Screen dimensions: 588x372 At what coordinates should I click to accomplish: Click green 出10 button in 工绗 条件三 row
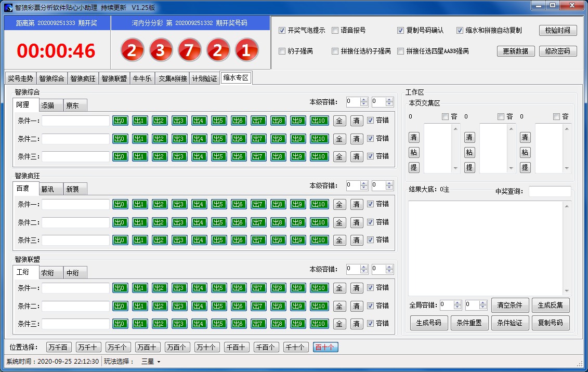coord(319,324)
